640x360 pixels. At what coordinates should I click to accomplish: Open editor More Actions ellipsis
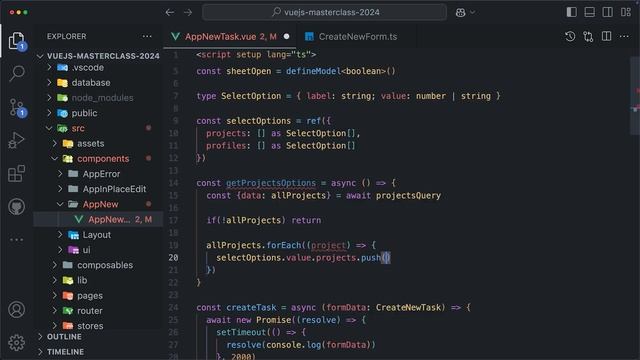pyautogui.click(x=624, y=37)
